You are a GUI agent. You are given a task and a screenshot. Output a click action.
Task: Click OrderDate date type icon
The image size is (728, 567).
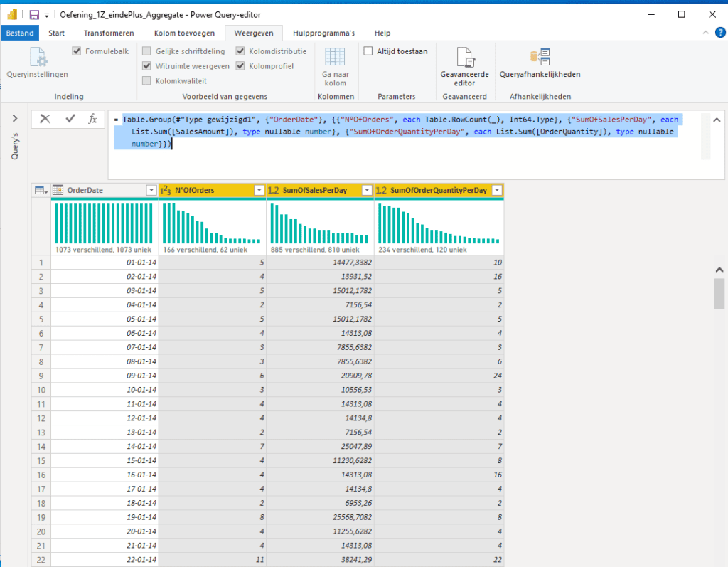[58, 190]
